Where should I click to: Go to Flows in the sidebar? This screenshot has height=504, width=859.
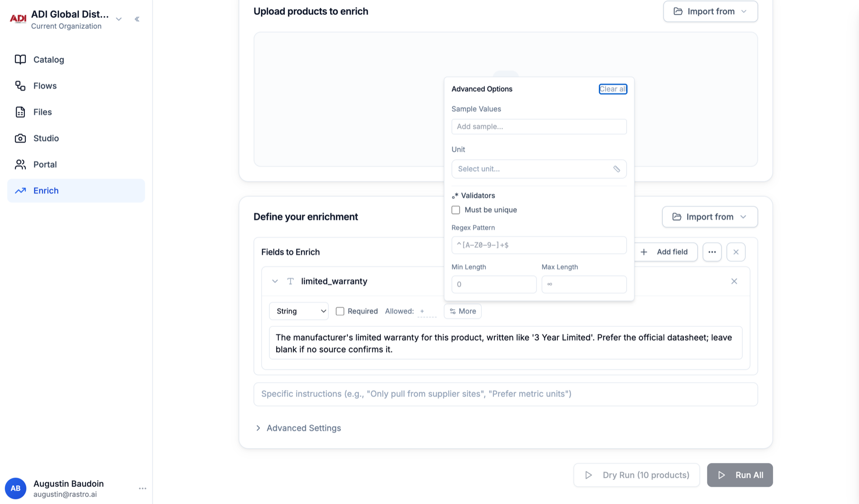tap(76, 86)
